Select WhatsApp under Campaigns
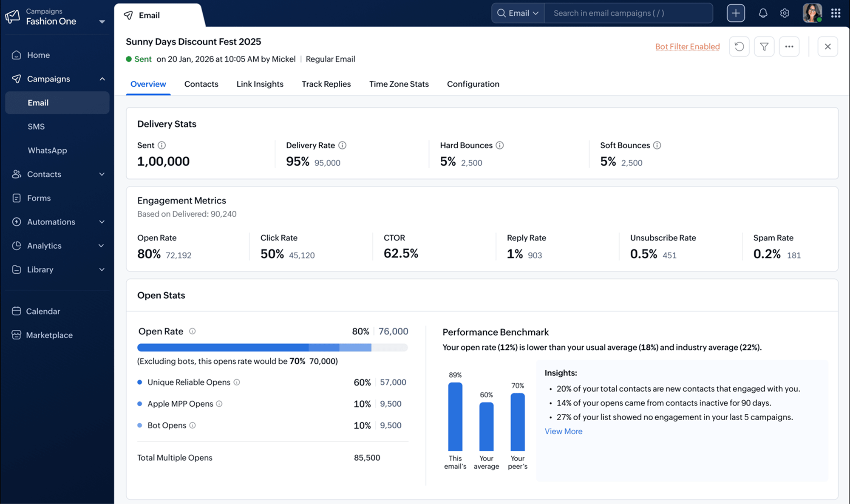Viewport: 850px width, 504px height. (47, 150)
